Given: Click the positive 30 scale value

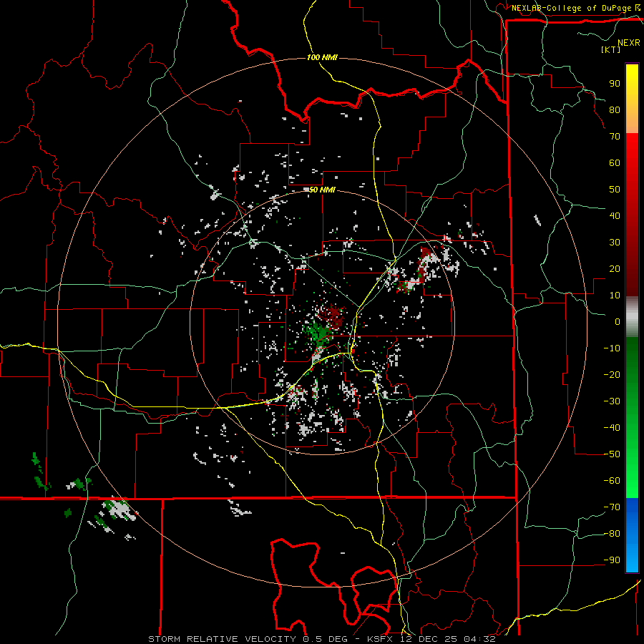Looking at the screenshot, I should point(615,243).
